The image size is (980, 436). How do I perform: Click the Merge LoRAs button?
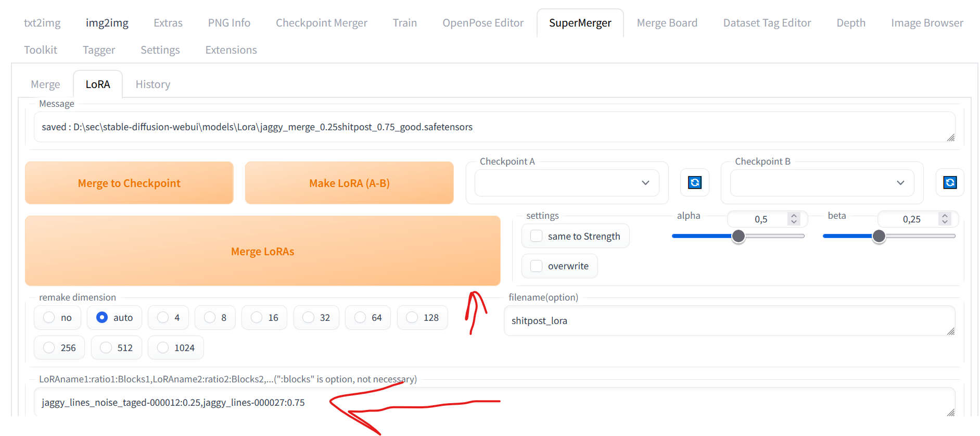pos(263,251)
